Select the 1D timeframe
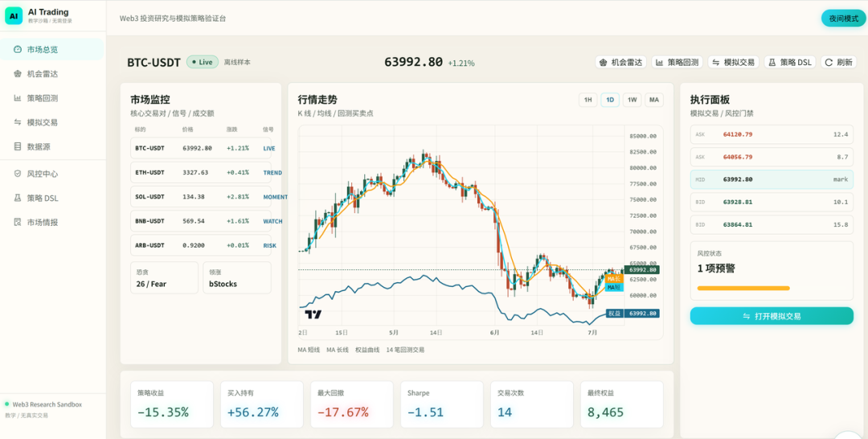 [610, 101]
